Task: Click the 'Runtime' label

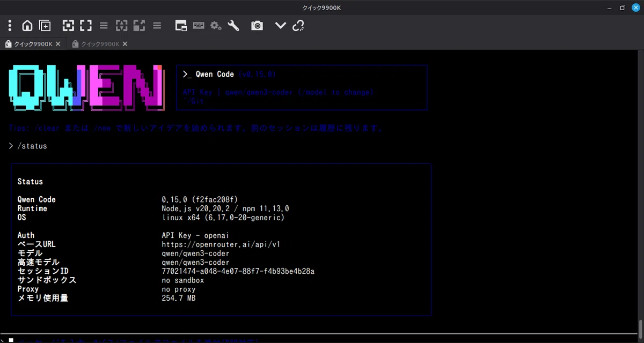Action: click(32, 208)
